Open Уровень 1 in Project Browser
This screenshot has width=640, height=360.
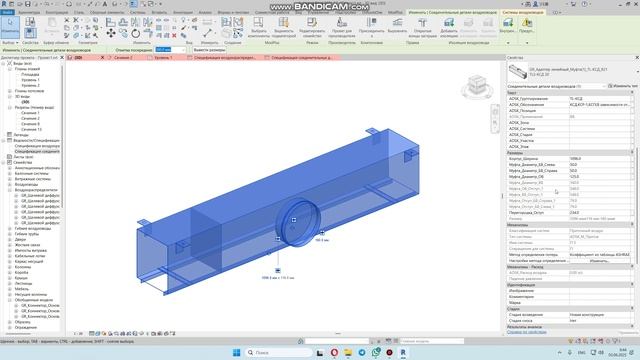tap(30, 80)
